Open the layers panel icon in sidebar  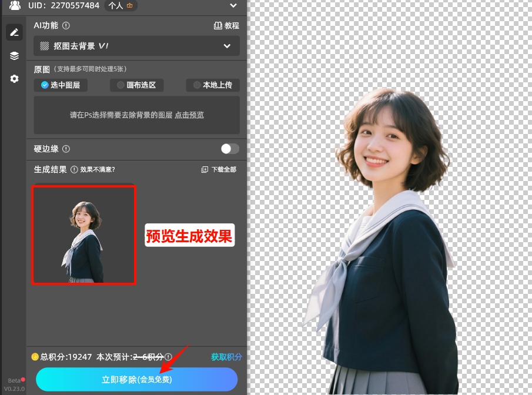pos(14,55)
